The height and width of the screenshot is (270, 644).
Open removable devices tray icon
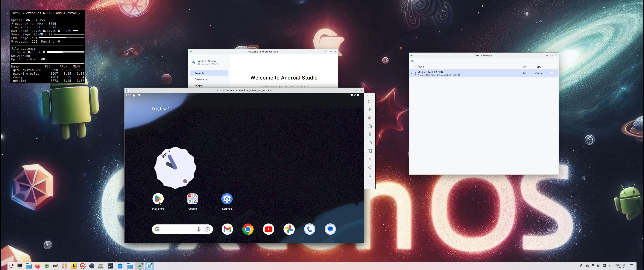click(x=593, y=266)
